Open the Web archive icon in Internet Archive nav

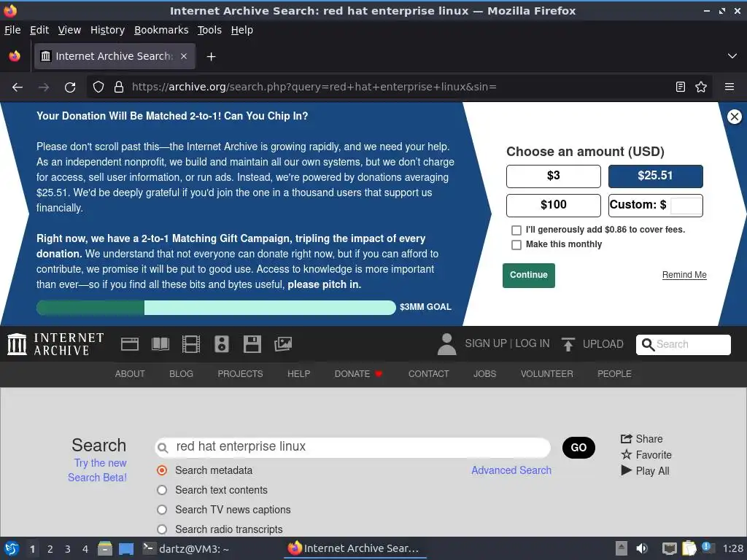tap(130, 344)
